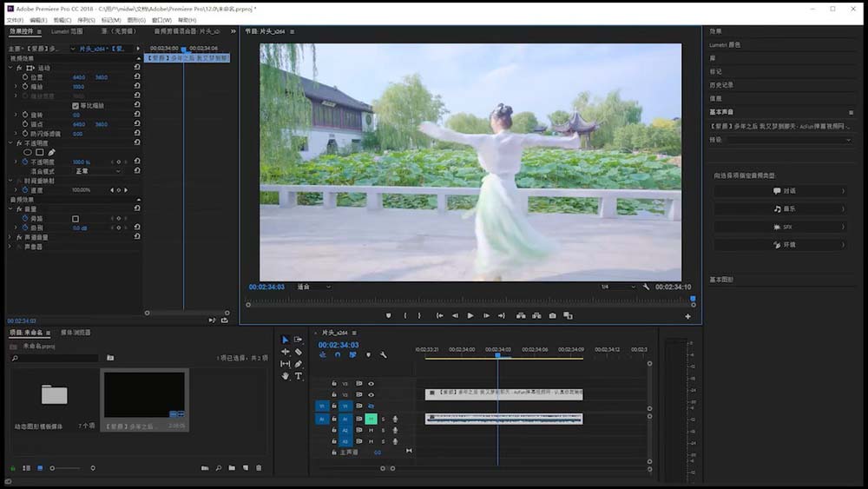
Task: Select the pen mask tool under Opacity
Action: [51, 152]
